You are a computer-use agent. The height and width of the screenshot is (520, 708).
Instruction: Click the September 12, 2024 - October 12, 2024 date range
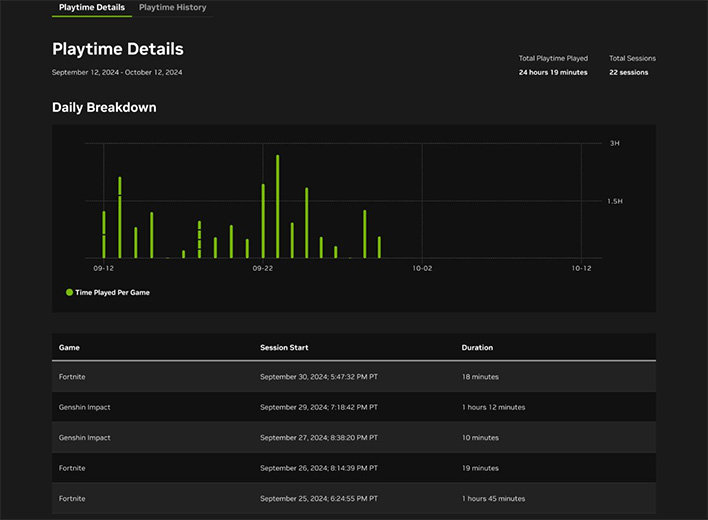[117, 72]
